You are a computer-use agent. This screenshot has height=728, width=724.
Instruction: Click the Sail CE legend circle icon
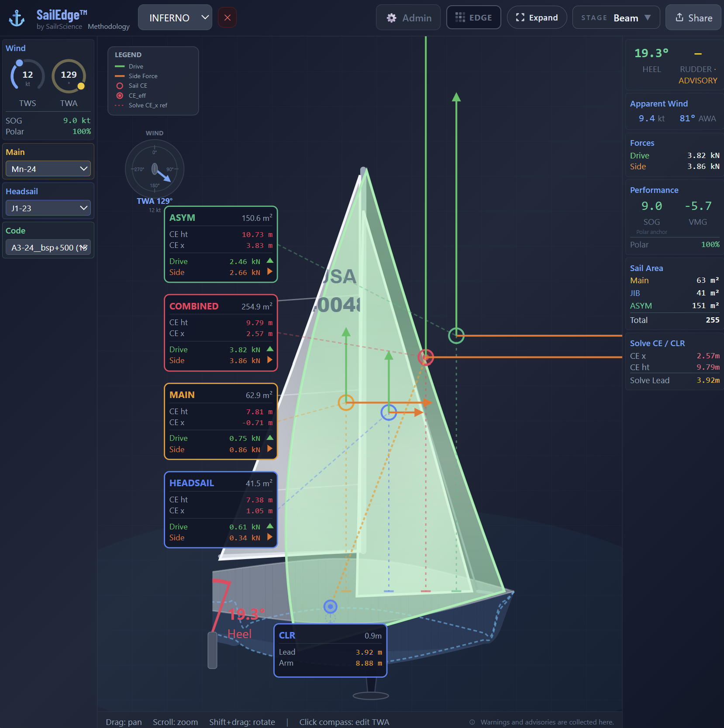pos(120,86)
